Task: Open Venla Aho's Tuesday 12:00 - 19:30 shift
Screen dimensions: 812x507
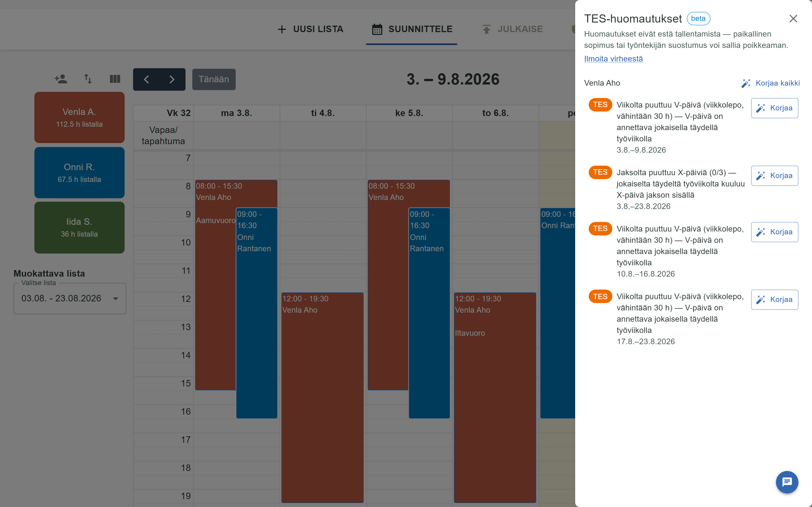Action: [323, 397]
